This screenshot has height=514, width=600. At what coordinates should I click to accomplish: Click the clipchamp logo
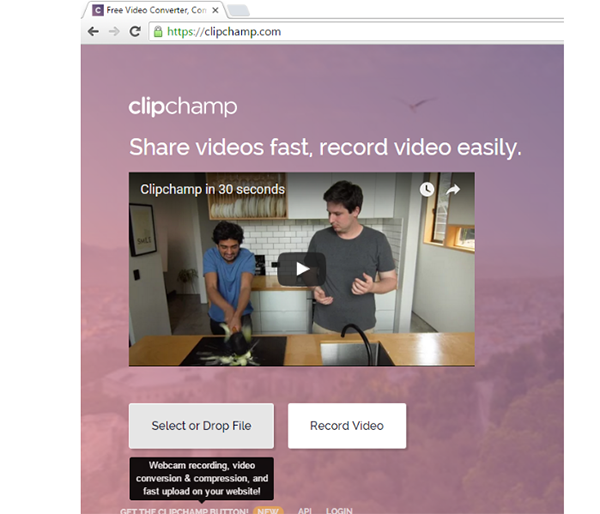(183, 107)
